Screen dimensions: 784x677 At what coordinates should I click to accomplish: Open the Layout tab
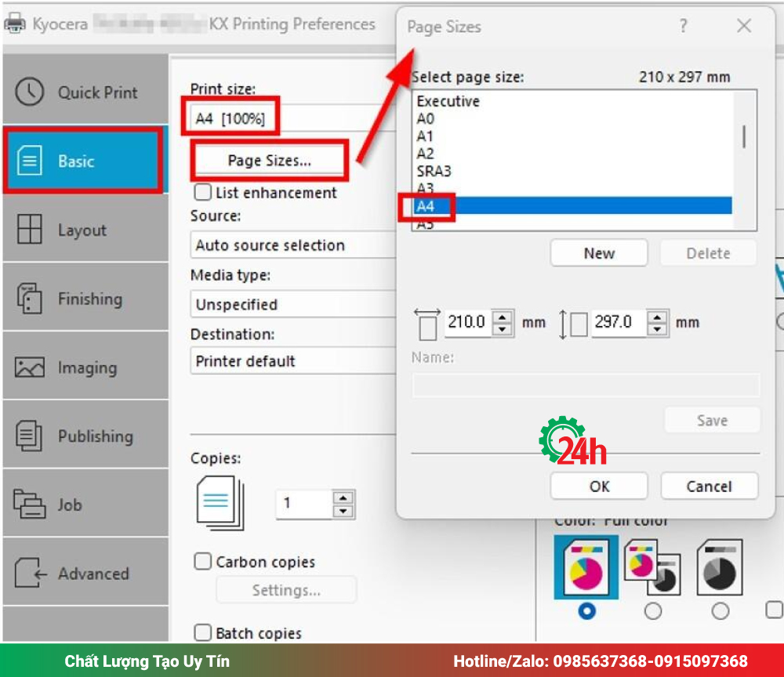(85, 230)
